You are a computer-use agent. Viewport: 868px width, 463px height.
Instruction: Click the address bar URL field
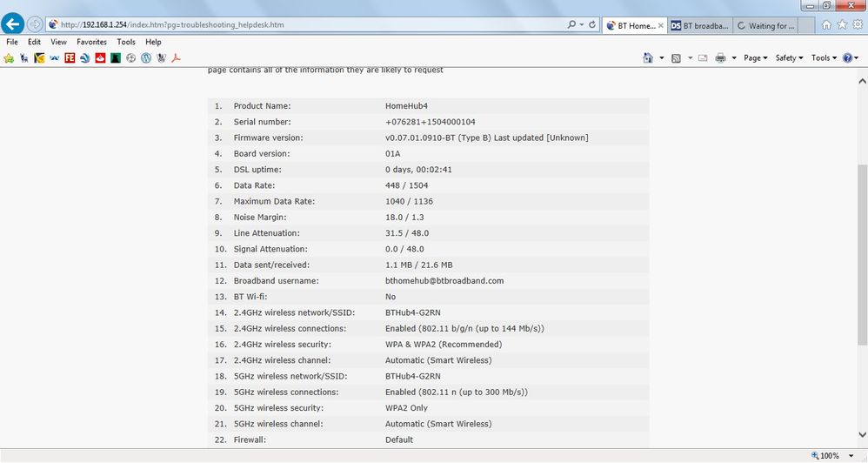tap(310, 25)
